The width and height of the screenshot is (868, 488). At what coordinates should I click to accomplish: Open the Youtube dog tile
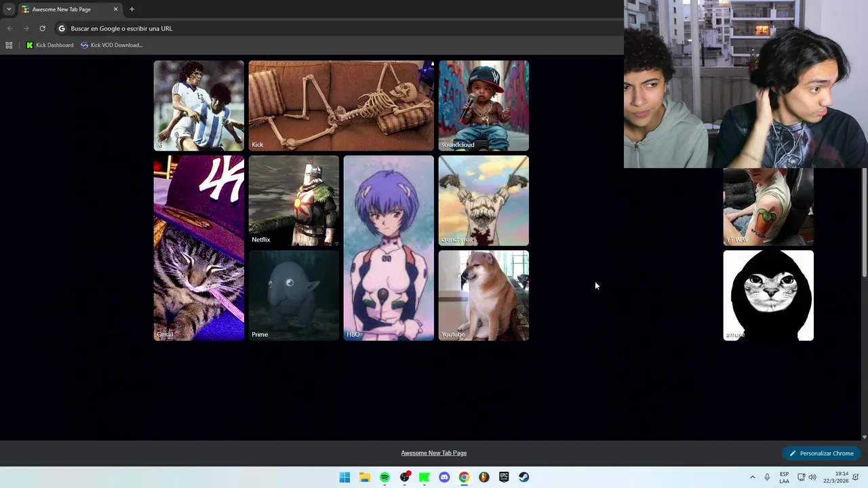[x=484, y=296]
